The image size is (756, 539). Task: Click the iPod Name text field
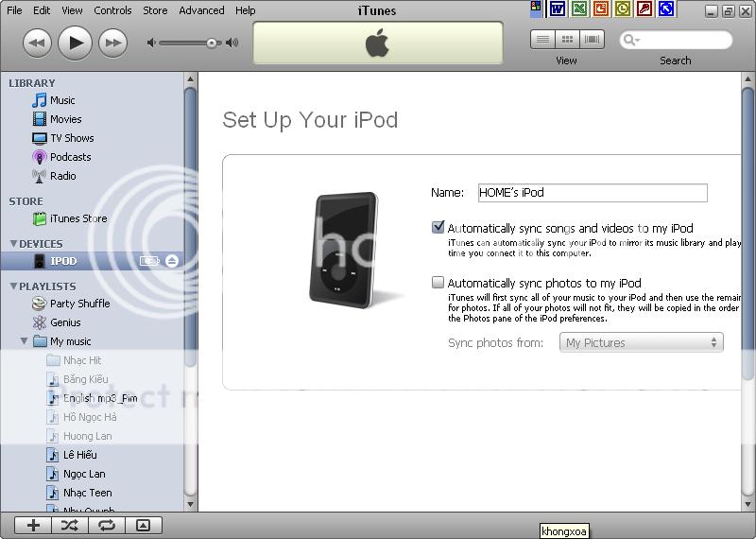point(593,193)
